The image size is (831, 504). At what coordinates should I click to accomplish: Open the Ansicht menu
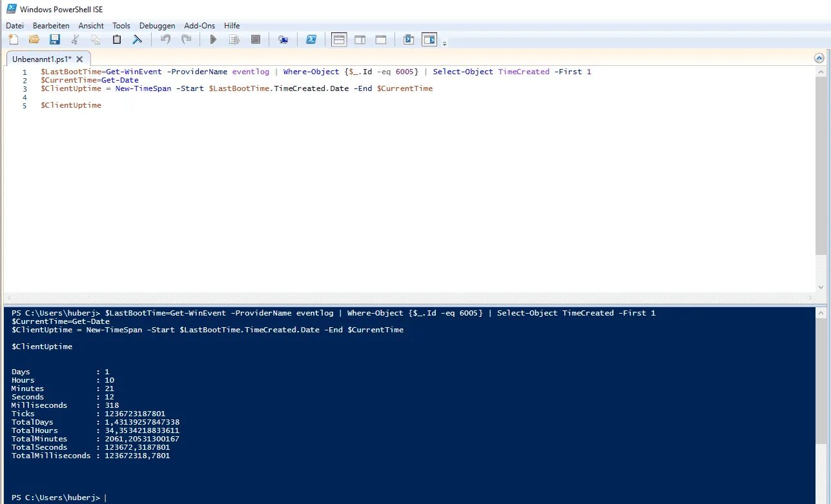[91, 26]
